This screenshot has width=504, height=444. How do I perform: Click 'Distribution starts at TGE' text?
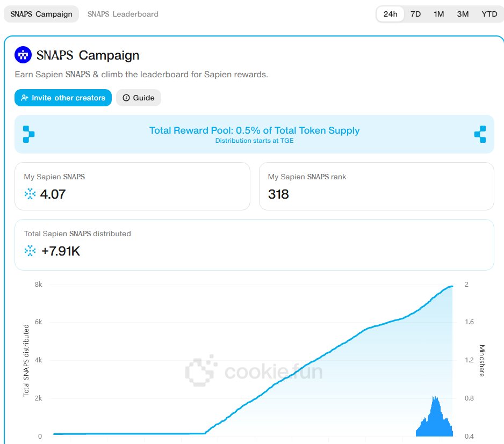point(254,141)
